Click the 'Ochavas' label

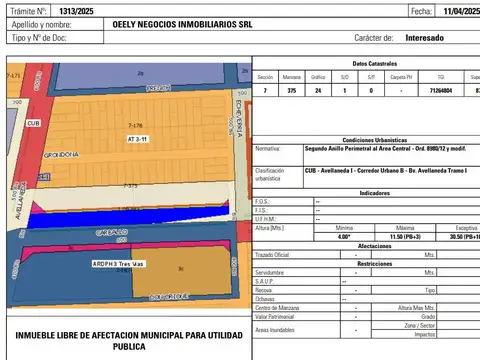[265, 299]
